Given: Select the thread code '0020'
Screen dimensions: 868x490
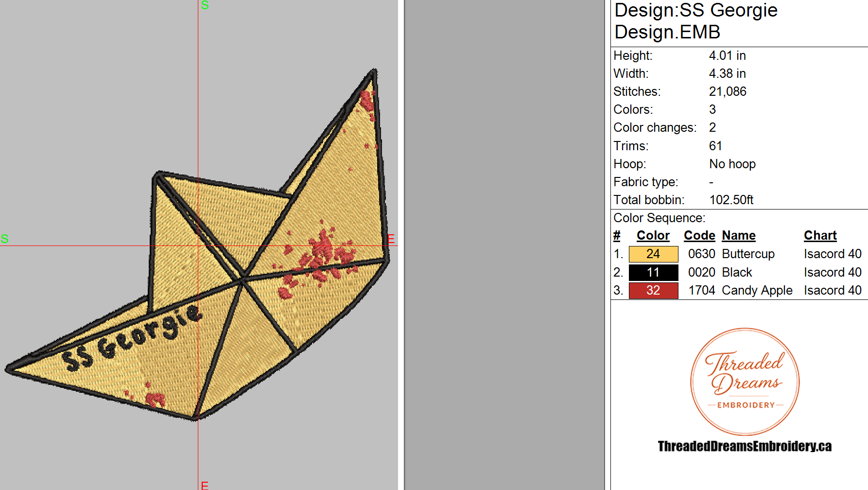Looking at the screenshot, I should coord(702,272).
